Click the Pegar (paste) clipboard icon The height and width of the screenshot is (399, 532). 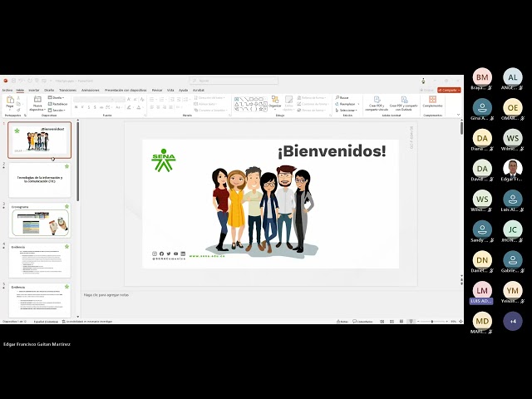click(x=10, y=100)
